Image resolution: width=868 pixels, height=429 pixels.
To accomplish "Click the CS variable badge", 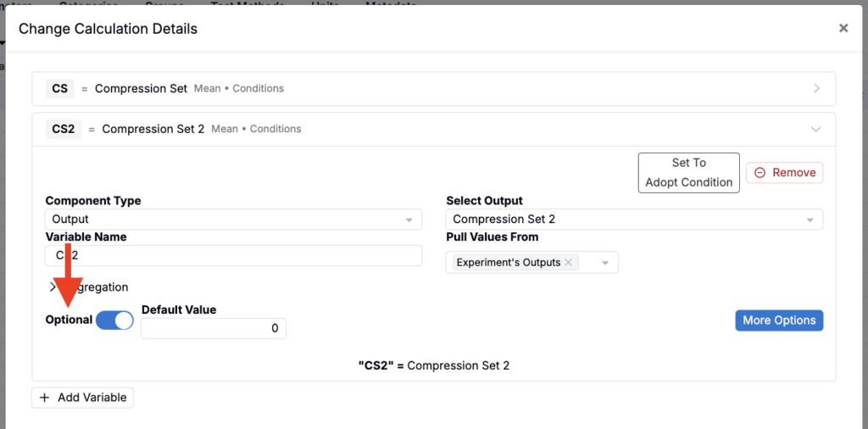I will click(x=60, y=88).
